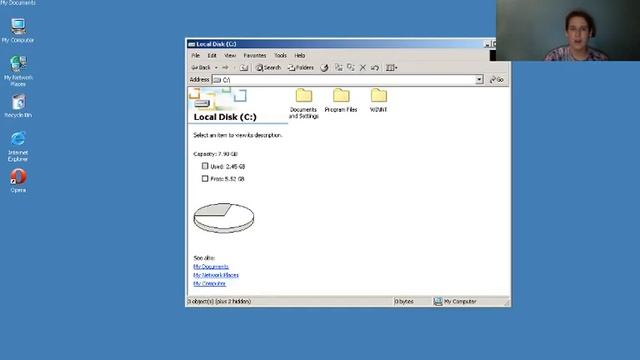Select Internet Explorer desktop icon
Viewport: 640px width, 360px height.
18,147
